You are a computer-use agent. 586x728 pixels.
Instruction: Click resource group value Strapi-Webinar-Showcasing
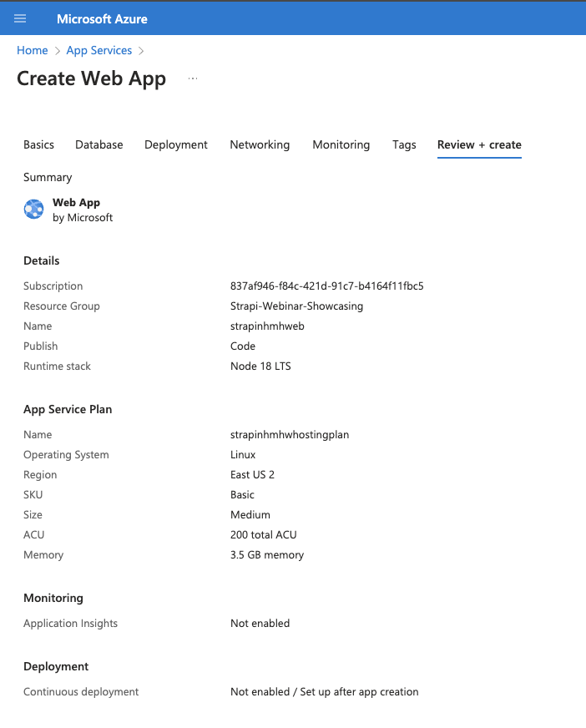click(296, 306)
